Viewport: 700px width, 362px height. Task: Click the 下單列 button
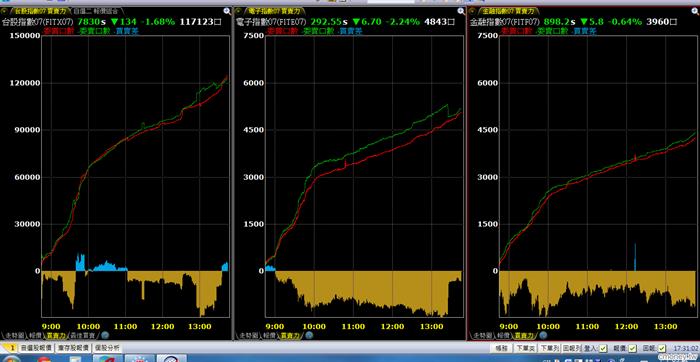click(x=549, y=348)
